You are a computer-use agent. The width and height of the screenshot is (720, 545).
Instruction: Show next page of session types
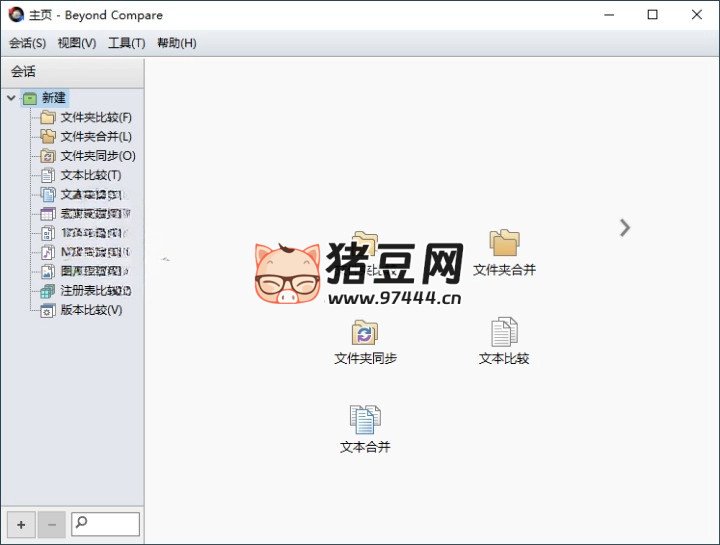(x=625, y=228)
